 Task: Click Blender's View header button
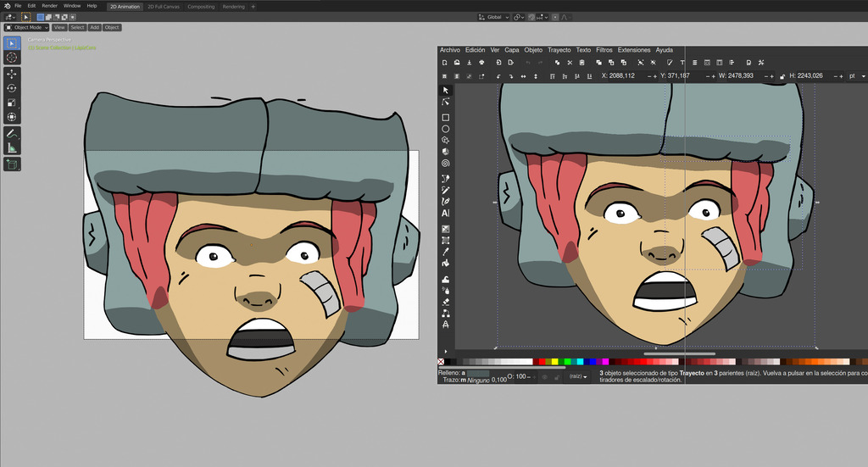(59, 27)
